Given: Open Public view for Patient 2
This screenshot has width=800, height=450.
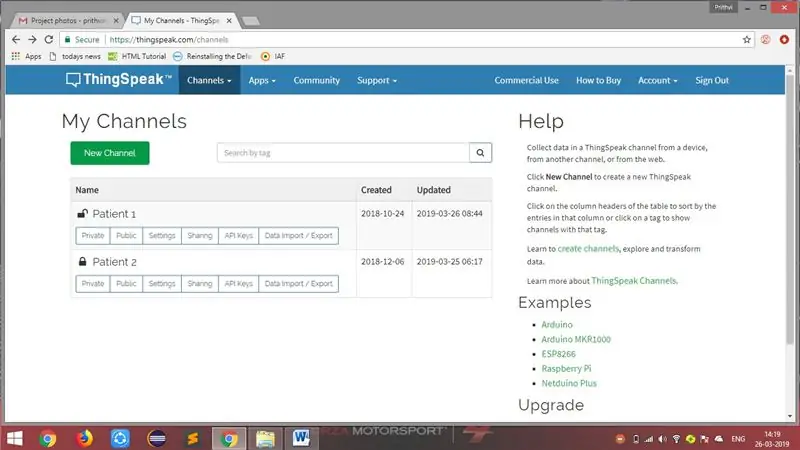Looking at the screenshot, I should coord(126,284).
